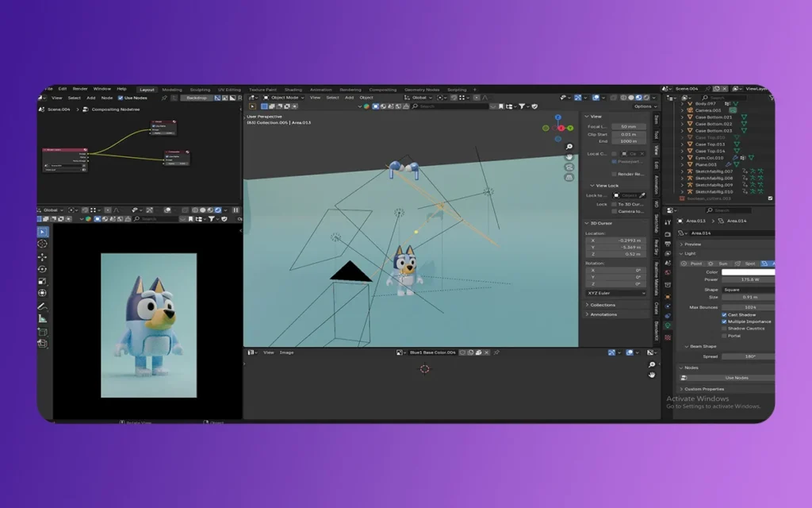The width and height of the screenshot is (812, 508).
Task: Open the Render menu in top bar
Action: tap(80, 89)
